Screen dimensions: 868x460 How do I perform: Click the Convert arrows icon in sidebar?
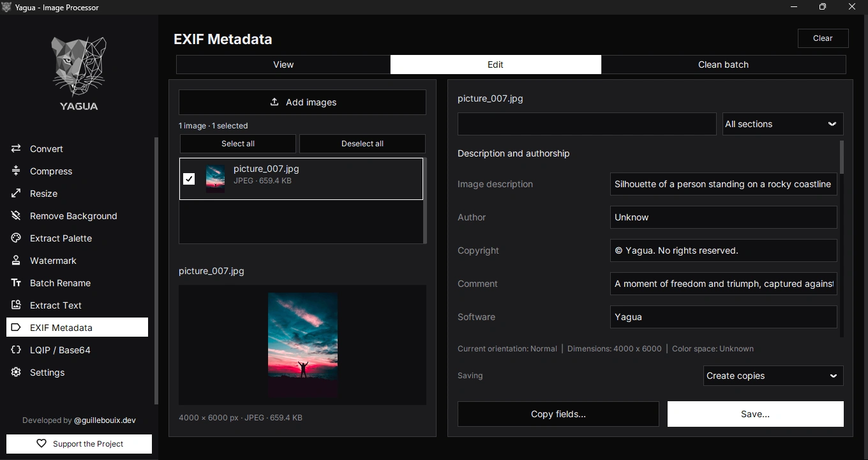[16, 149]
